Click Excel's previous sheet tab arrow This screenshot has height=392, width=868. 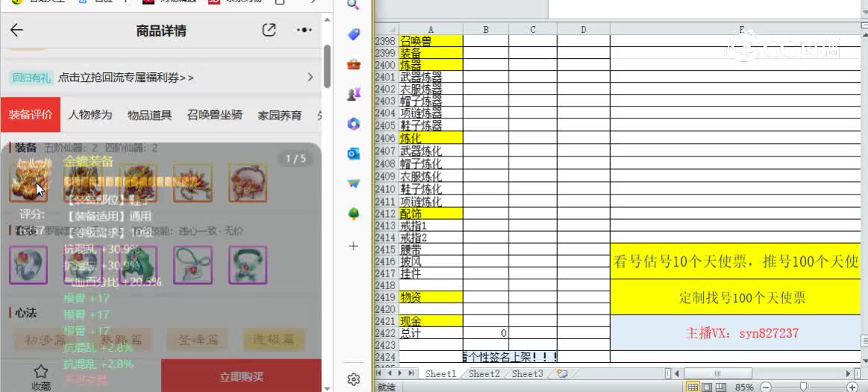pos(390,374)
